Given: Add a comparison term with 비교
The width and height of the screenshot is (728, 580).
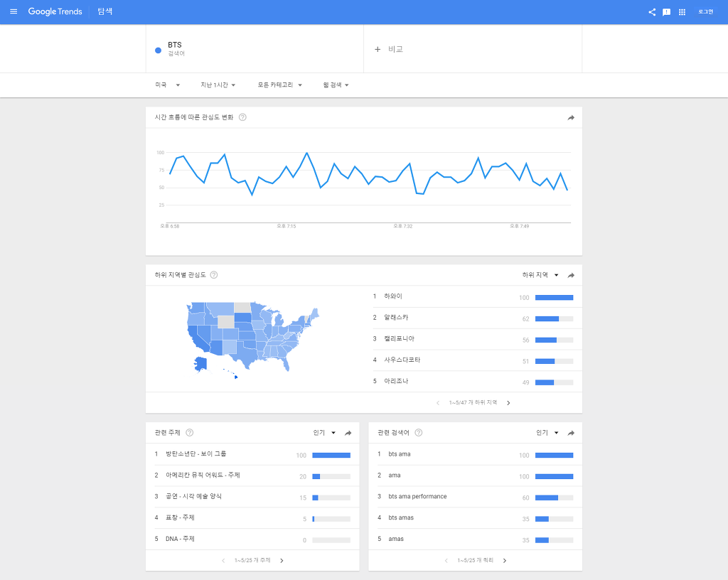Looking at the screenshot, I should [395, 49].
